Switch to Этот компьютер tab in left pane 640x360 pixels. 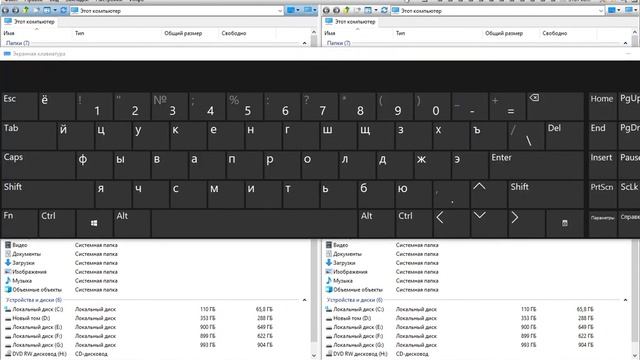pyautogui.click(x=29, y=21)
